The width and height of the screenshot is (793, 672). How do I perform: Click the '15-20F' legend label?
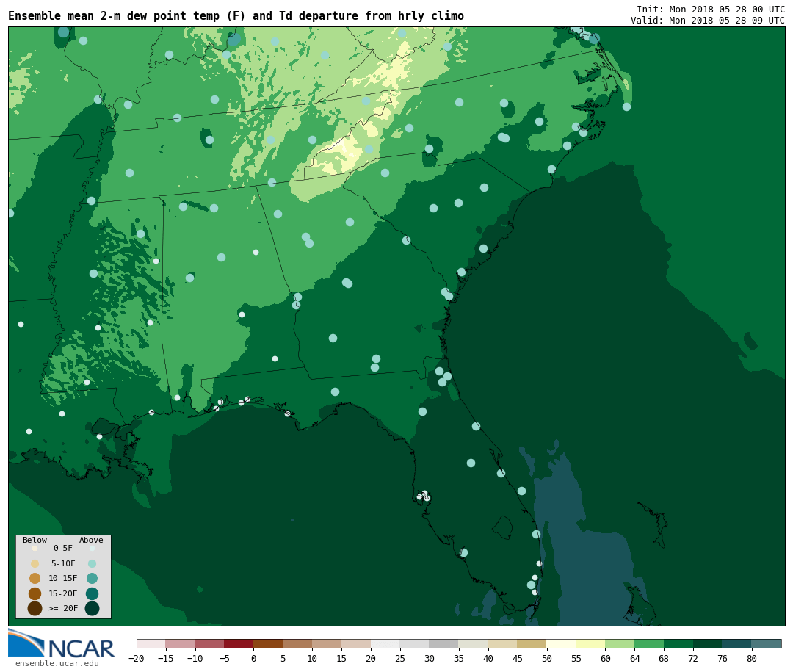[63, 593]
